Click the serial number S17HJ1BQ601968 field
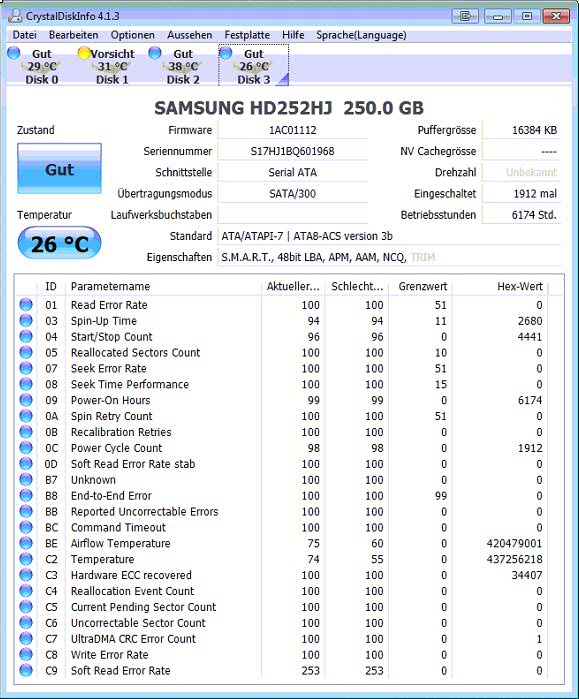 point(292,151)
